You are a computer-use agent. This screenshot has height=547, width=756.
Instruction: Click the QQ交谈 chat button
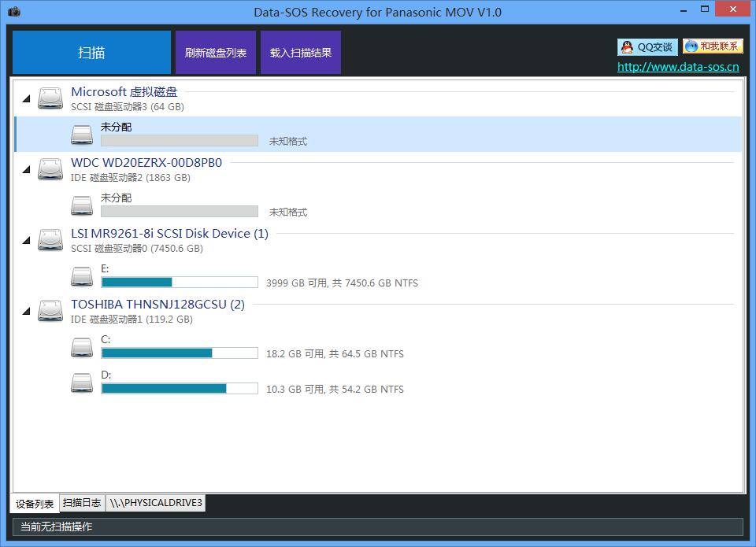point(647,47)
